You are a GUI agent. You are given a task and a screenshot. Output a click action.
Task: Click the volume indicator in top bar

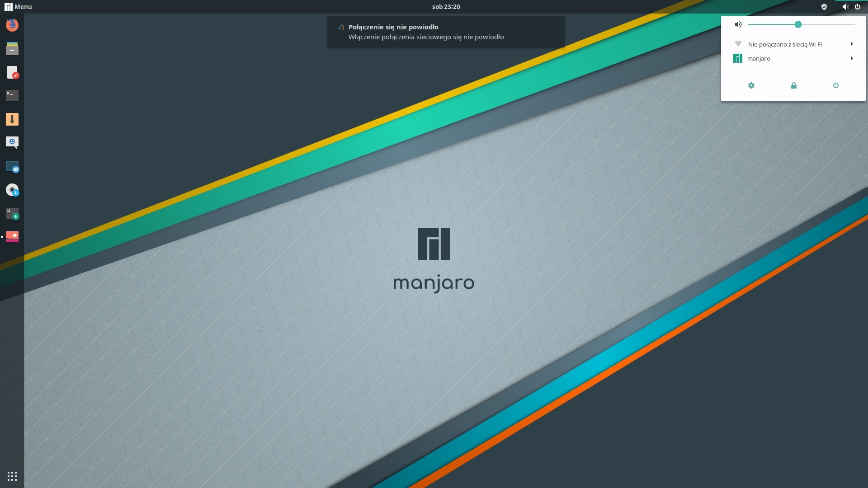(845, 7)
